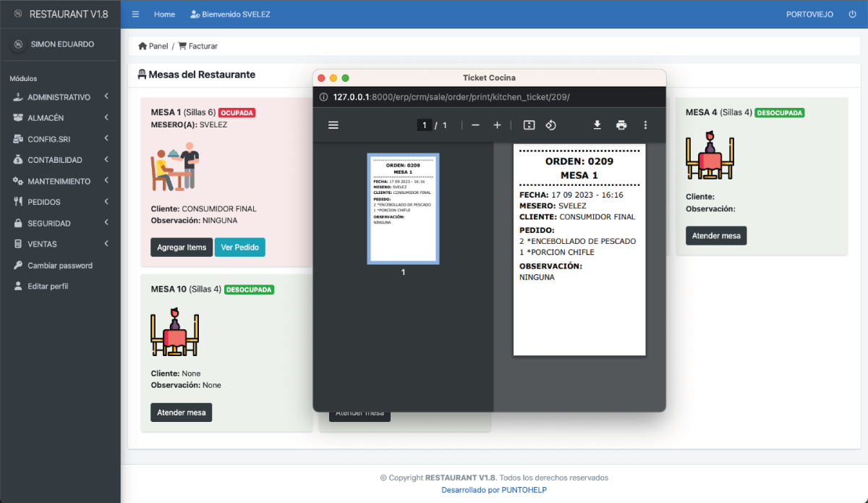Image resolution: width=868 pixels, height=503 pixels.
Task: Select Editar perfil menu item
Action: tap(48, 287)
